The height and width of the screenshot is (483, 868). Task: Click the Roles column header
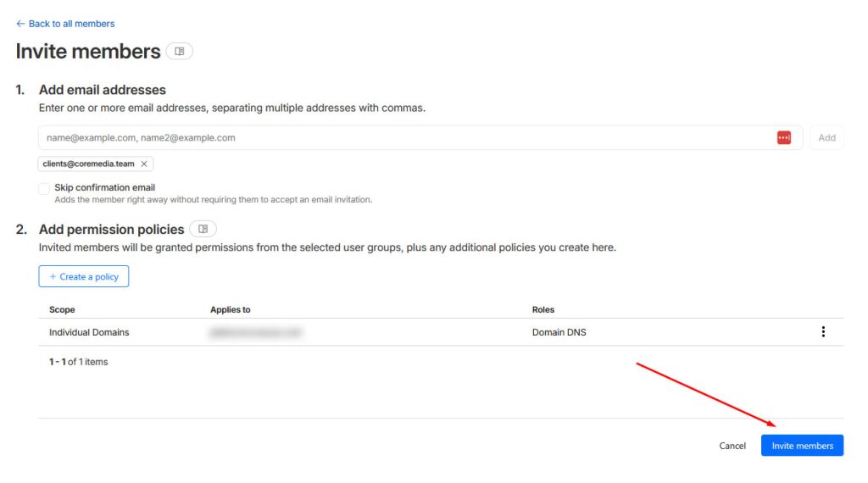click(x=543, y=310)
